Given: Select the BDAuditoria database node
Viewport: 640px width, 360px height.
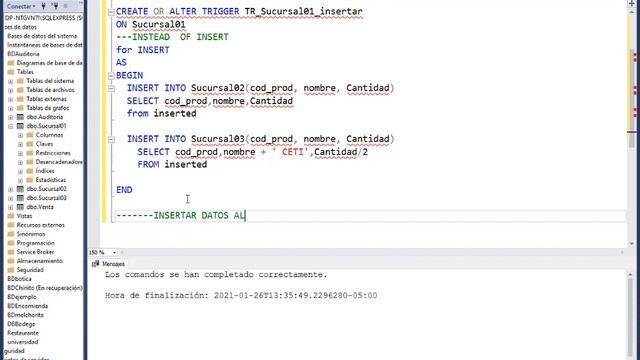Looking at the screenshot, I should click(x=23, y=54).
